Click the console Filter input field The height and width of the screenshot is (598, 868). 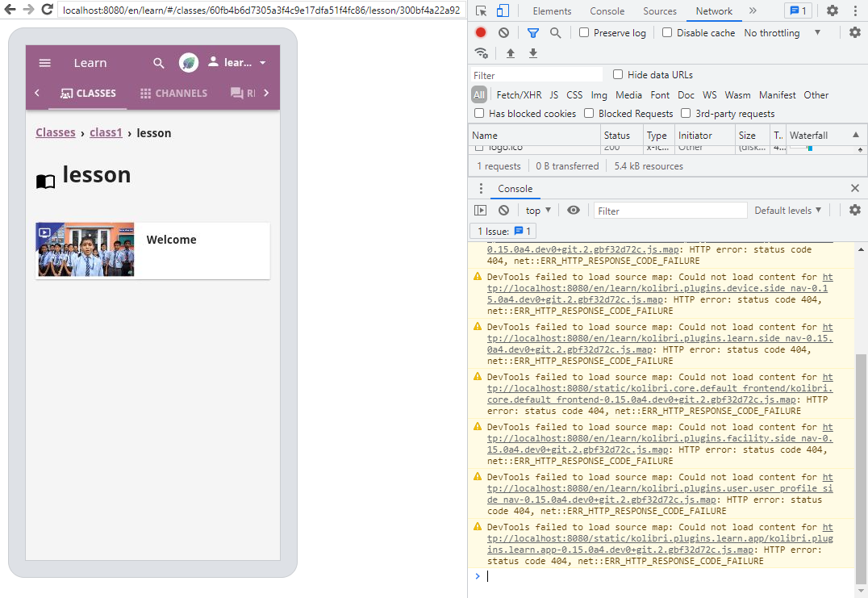pos(670,211)
